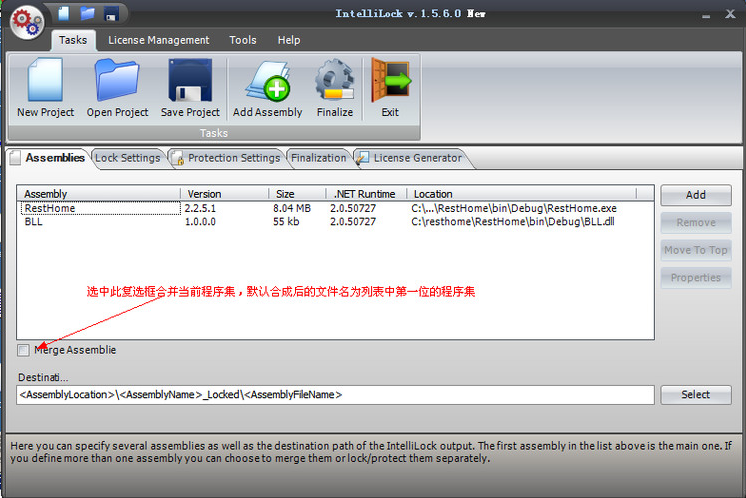This screenshot has height=498, width=746.
Task: Click quick-access save icon in title bar
Action: pyautogui.click(x=111, y=14)
